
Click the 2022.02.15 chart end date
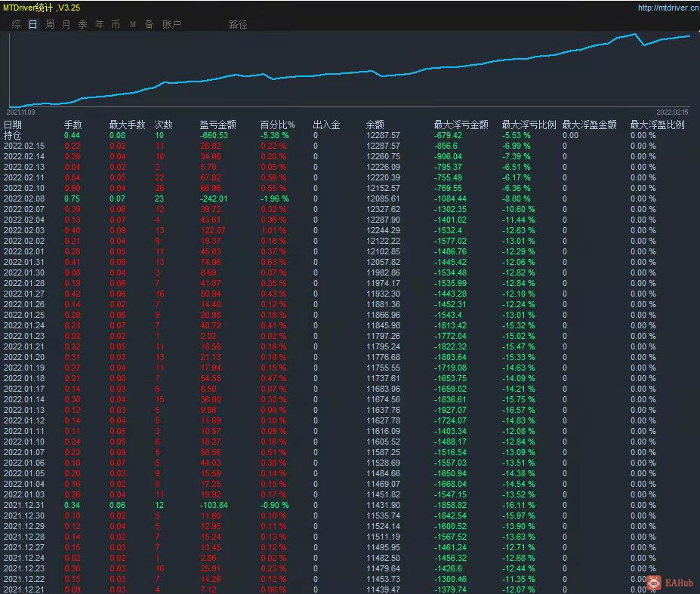click(672, 112)
